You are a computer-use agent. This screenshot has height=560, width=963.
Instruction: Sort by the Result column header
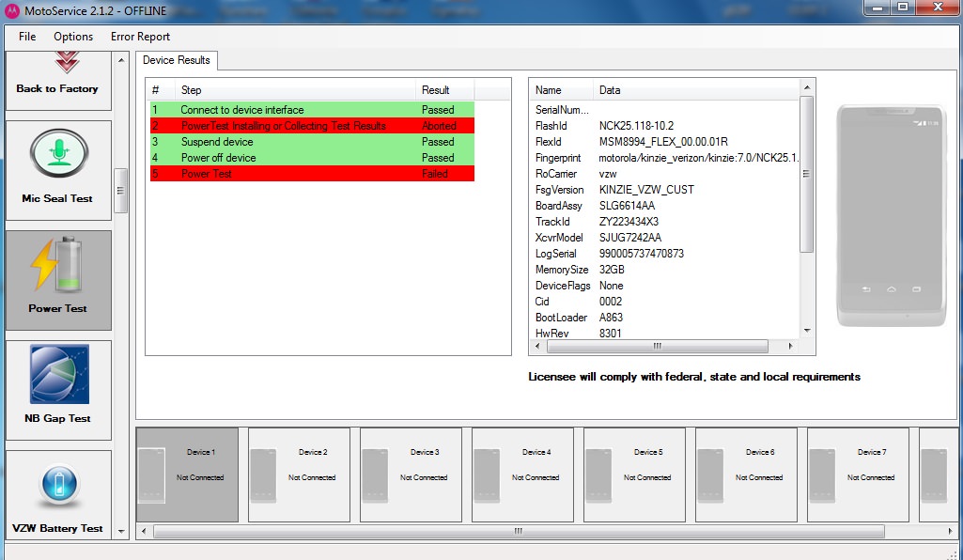[444, 89]
